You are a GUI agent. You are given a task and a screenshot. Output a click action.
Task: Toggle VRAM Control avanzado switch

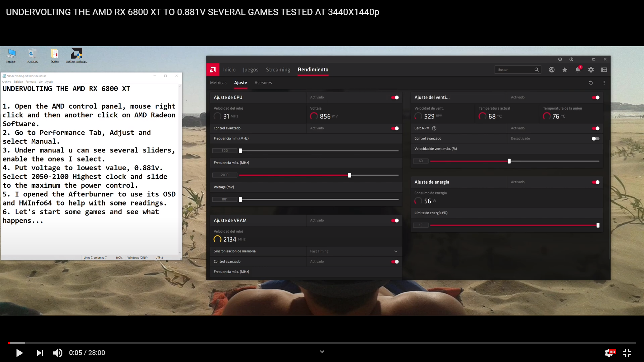pos(395,262)
